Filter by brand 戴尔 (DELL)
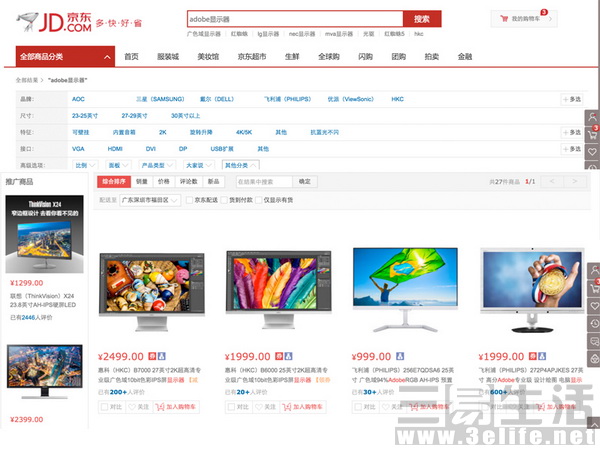 (x=217, y=99)
